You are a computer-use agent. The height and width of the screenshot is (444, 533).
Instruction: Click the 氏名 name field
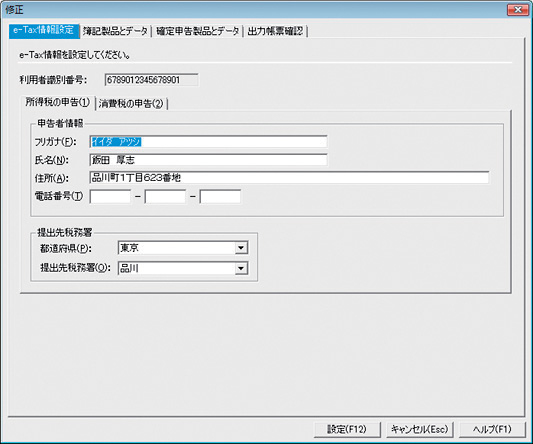click(x=208, y=160)
